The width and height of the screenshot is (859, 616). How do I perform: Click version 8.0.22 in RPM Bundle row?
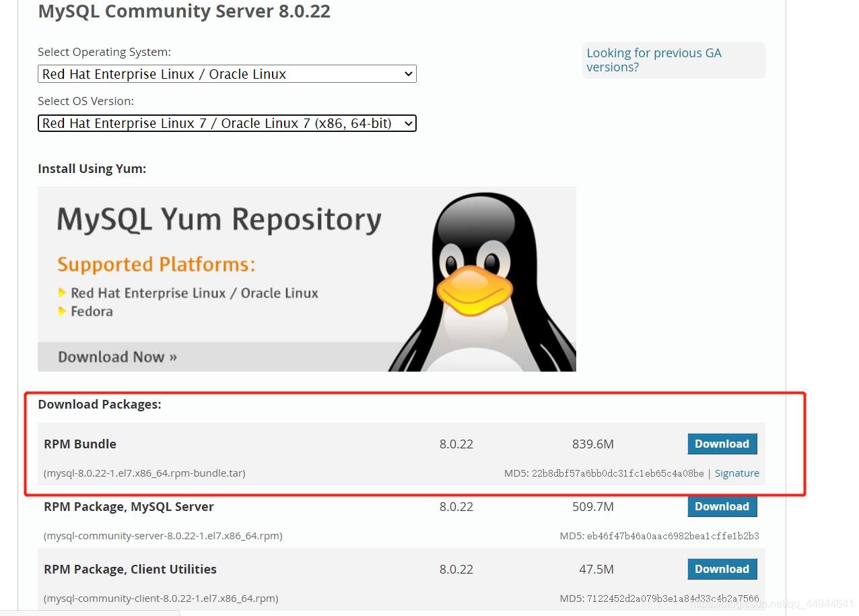pyautogui.click(x=456, y=444)
